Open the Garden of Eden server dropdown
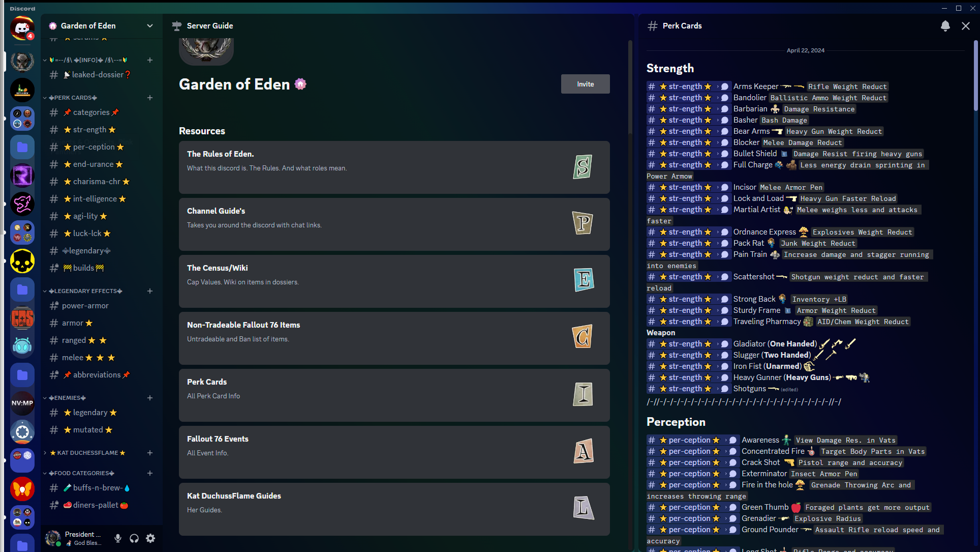This screenshot has height=552, width=980. pyautogui.click(x=150, y=26)
